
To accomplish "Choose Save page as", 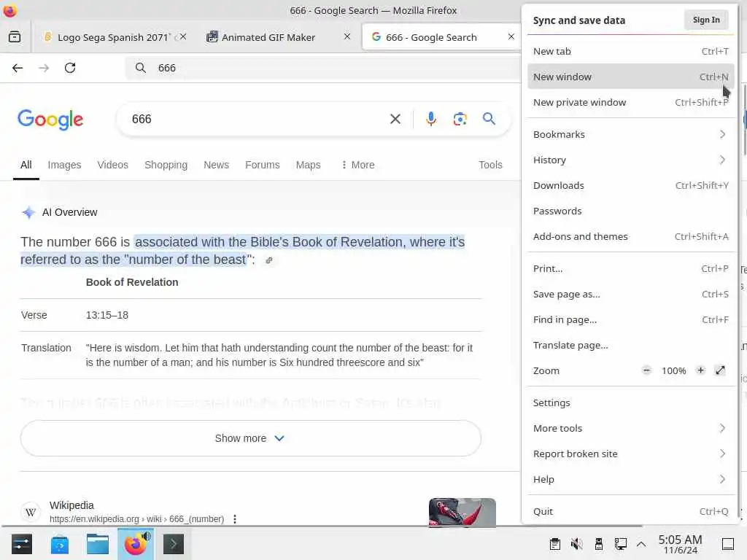I will 630,295.
